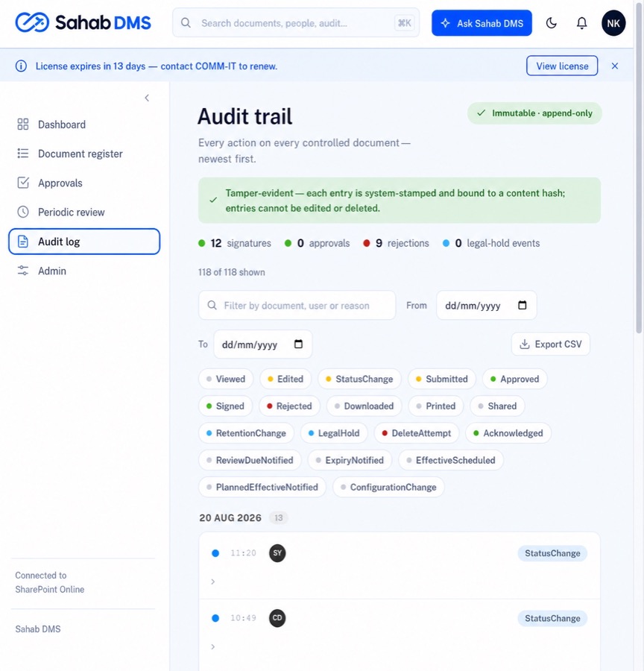Toggle the LegalHold filter chip

(334, 433)
